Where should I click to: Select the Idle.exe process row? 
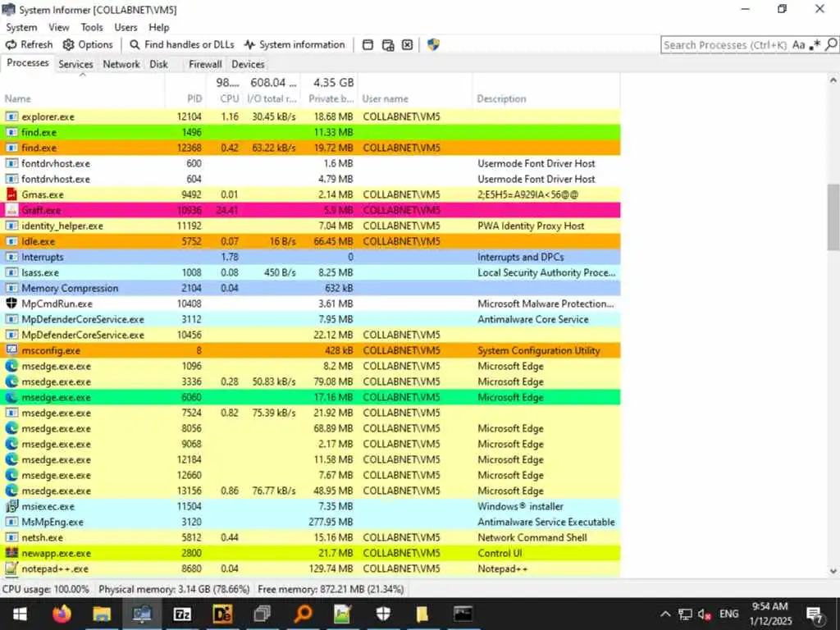(x=311, y=241)
